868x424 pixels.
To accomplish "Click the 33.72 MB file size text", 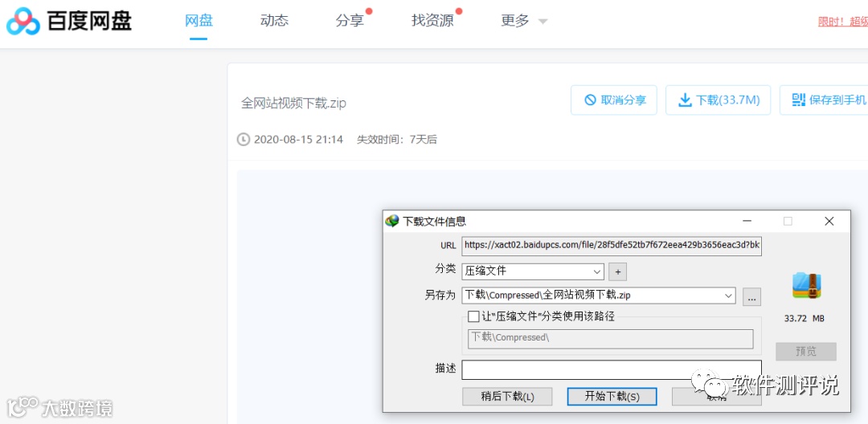I will (x=805, y=319).
